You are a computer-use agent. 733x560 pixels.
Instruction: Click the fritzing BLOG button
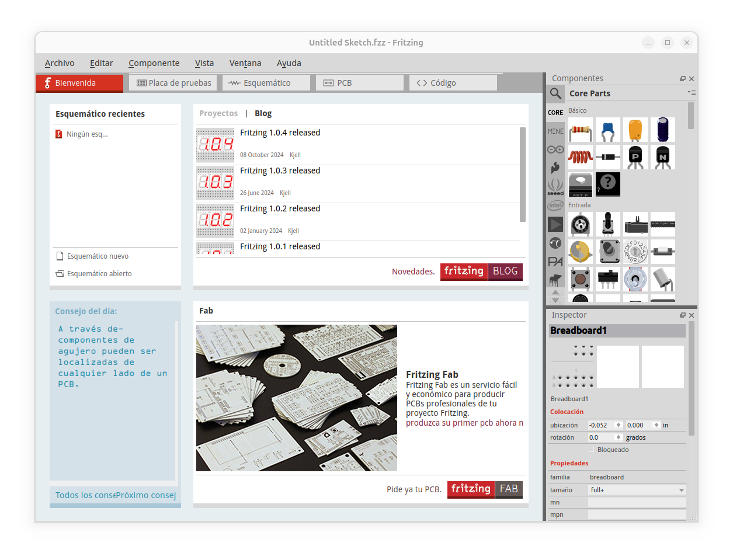pyautogui.click(x=481, y=272)
